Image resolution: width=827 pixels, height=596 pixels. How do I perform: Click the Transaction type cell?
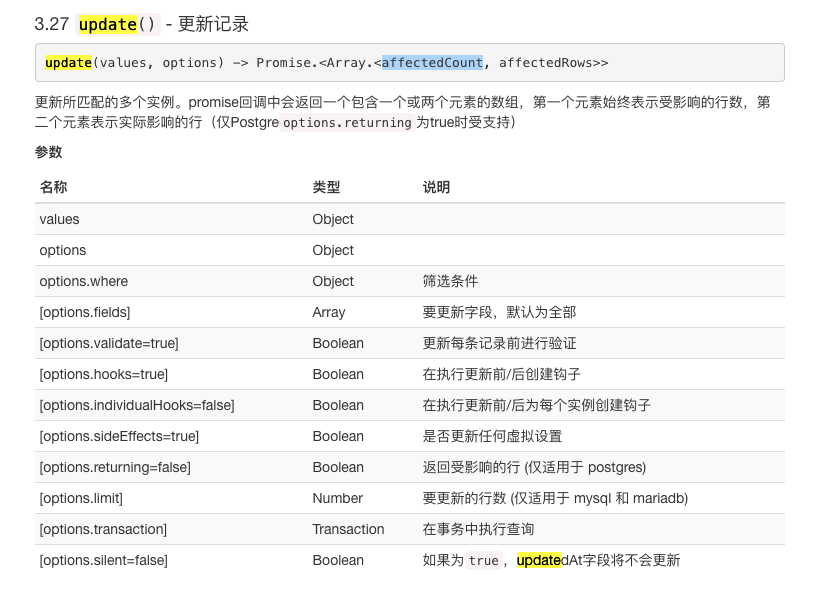(x=348, y=529)
